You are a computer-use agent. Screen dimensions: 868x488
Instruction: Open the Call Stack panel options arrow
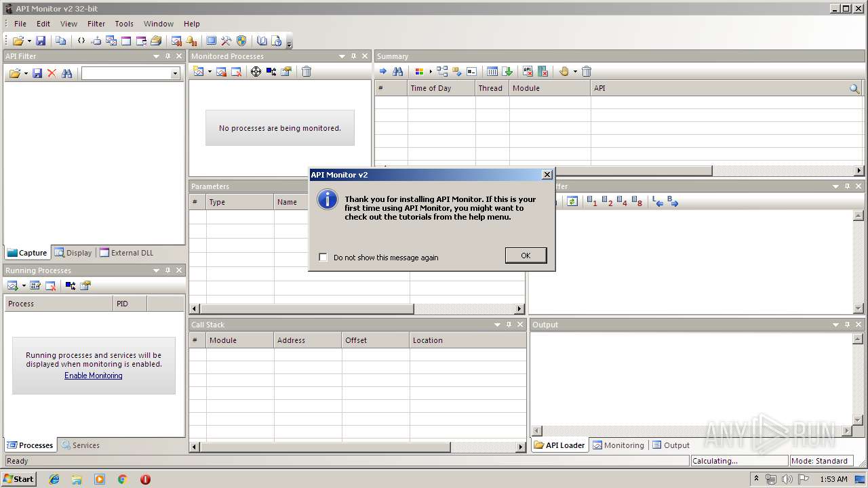(497, 325)
